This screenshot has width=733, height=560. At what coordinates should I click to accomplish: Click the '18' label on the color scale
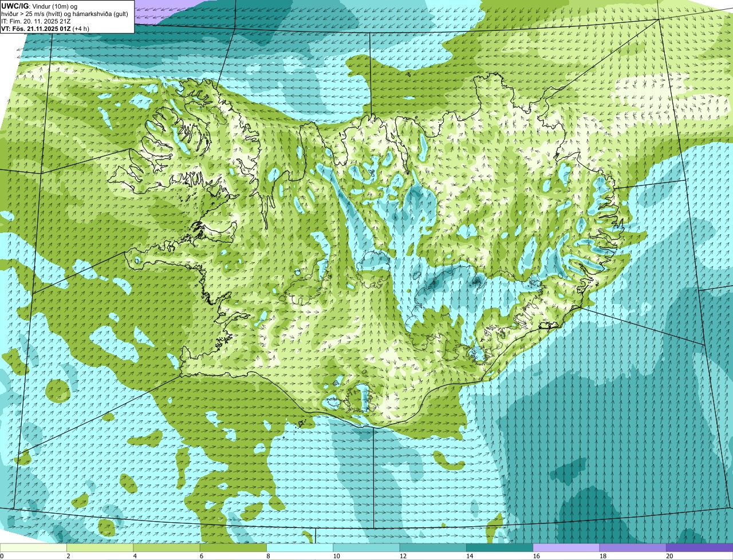click(602, 556)
